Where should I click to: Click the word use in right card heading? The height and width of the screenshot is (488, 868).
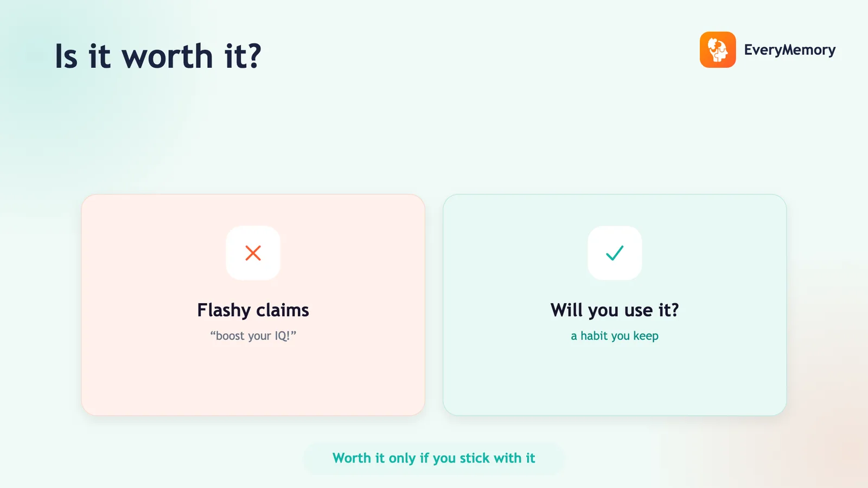click(639, 311)
